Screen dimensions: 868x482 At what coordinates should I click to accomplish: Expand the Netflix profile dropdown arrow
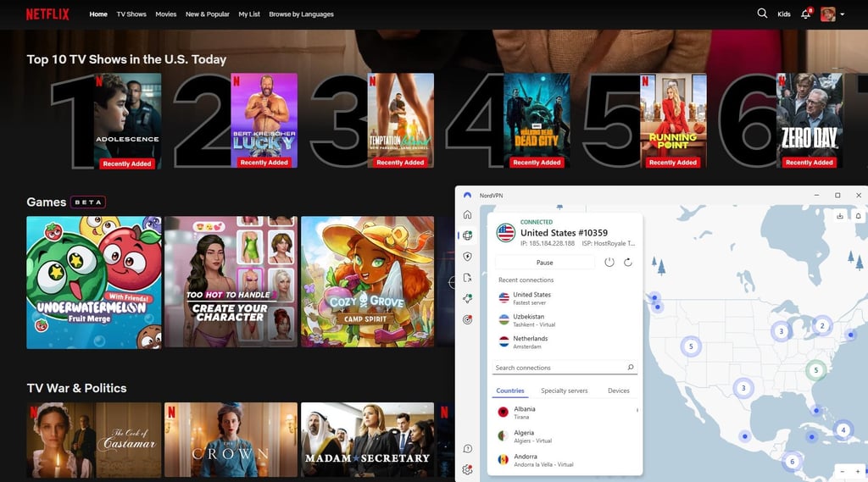tap(842, 14)
